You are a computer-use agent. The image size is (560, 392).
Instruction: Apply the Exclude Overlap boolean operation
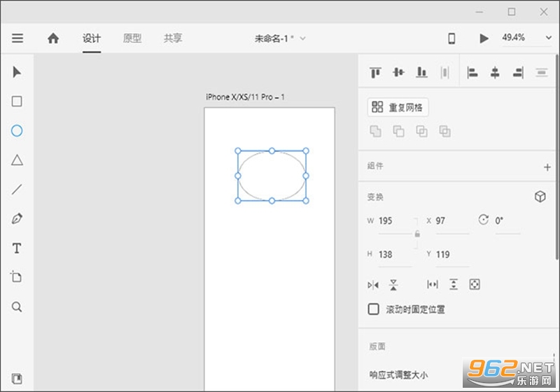click(x=444, y=132)
